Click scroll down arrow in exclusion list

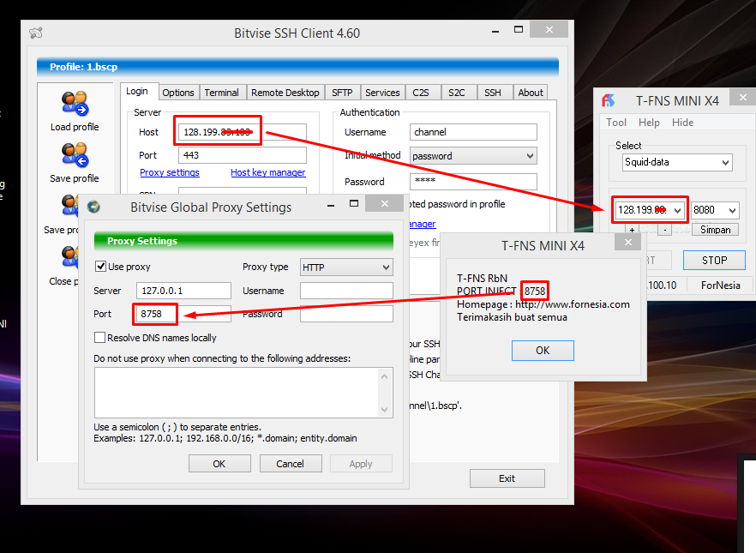pos(384,410)
